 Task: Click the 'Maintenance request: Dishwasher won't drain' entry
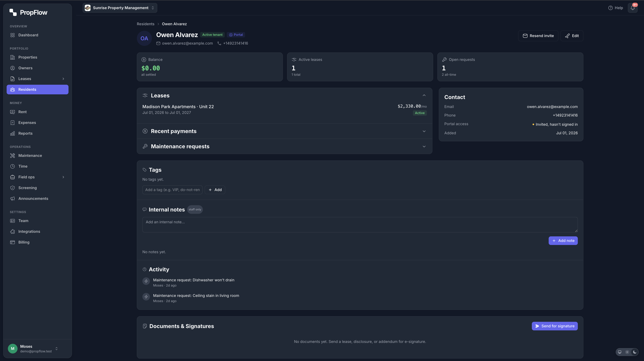click(194, 280)
